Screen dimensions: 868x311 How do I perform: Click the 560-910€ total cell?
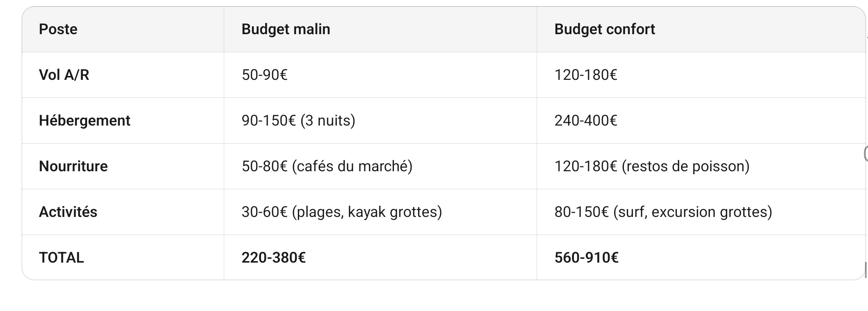[586, 258]
